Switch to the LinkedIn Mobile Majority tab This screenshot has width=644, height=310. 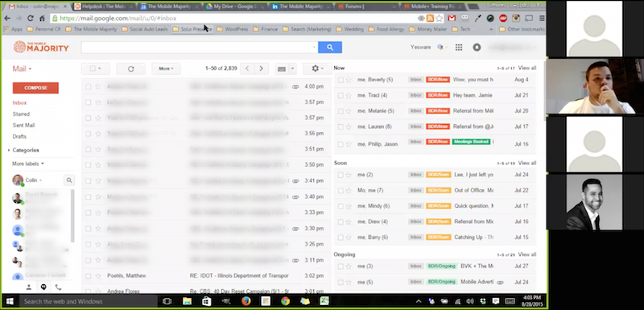click(300, 6)
